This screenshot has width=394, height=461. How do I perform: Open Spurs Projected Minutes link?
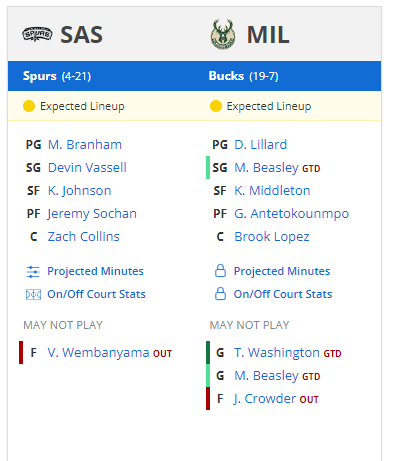coord(95,271)
